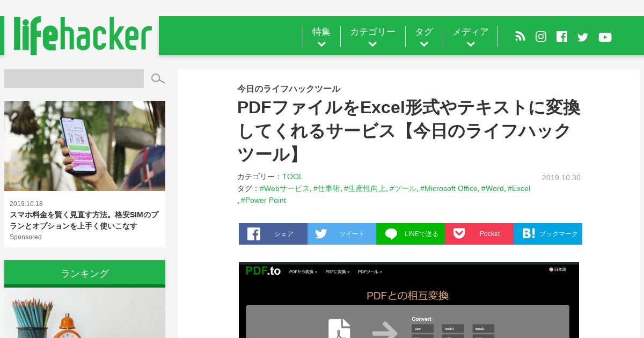Open the RSS feed icon
The height and width of the screenshot is (338, 644).
520,36
